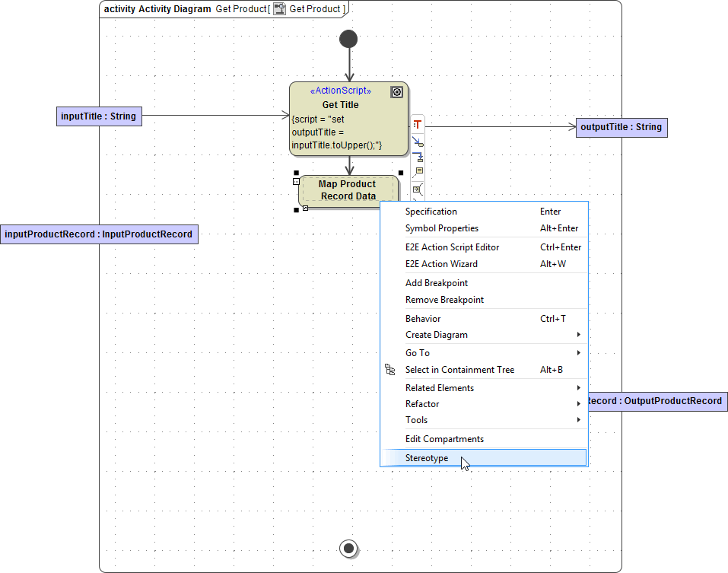728x573 pixels.
Task: Select the bent object flow arrow manipulator icon
Action: [x=417, y=157]
